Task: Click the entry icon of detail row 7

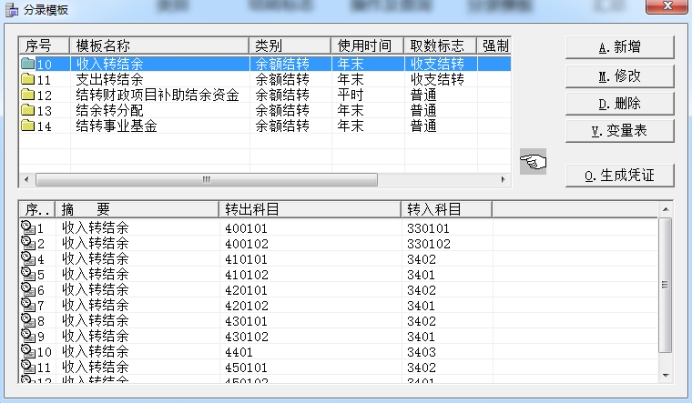Action: pos(28,305)
